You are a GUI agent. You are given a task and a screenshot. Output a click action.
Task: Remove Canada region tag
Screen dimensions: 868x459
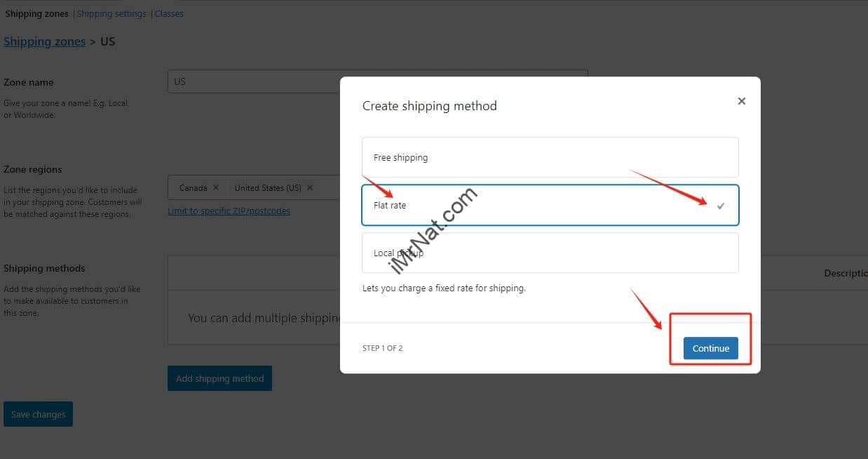[216, 187]
